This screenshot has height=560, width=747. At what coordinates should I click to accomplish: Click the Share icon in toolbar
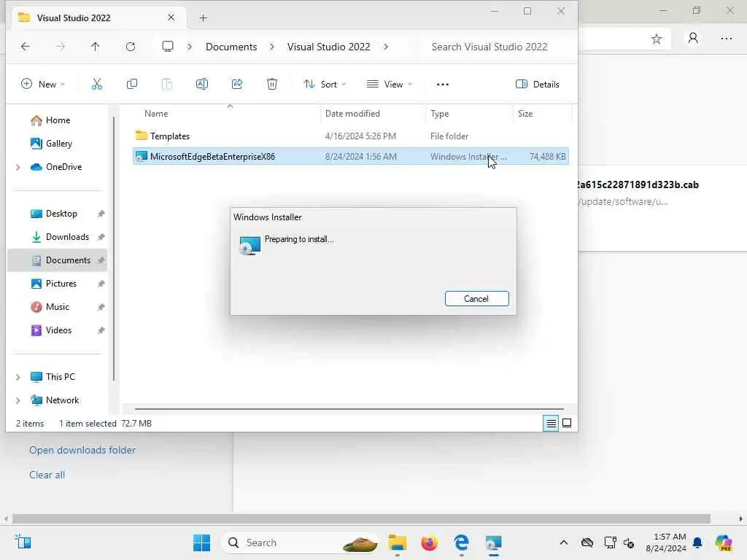[x=237, y=85]
